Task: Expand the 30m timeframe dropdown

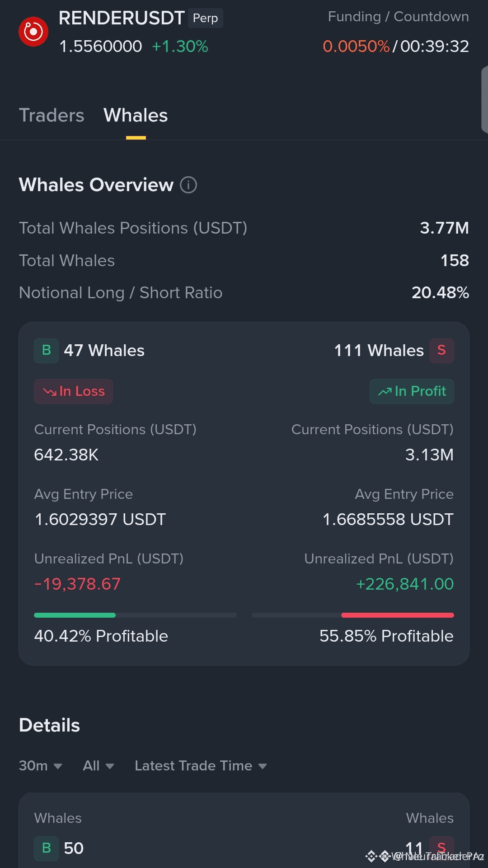Action: coord(40,766)
